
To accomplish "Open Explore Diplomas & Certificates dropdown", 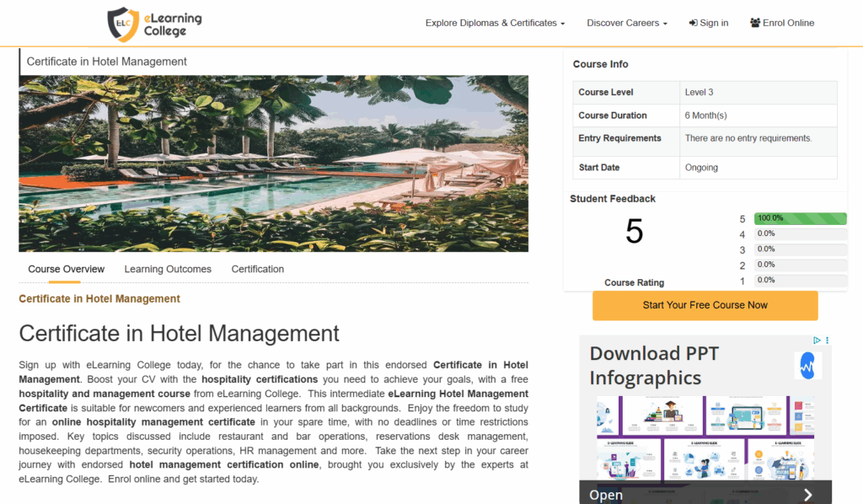I will click(x=495, y=23).
